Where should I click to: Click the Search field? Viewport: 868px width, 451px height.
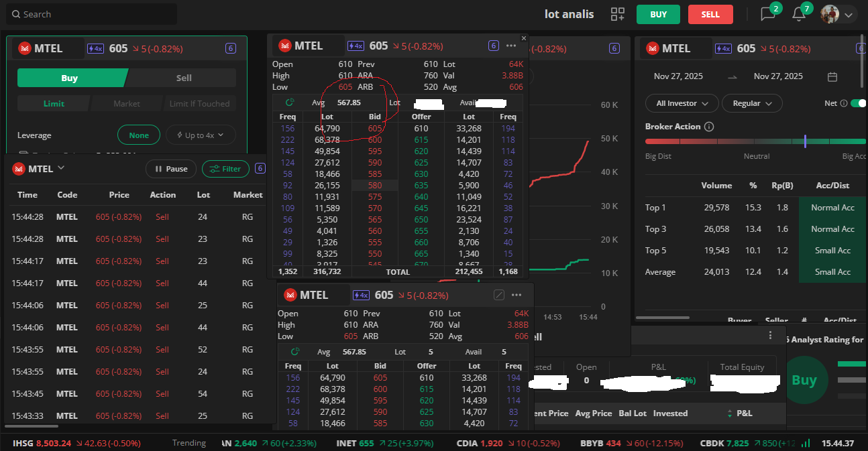point(92,14)
